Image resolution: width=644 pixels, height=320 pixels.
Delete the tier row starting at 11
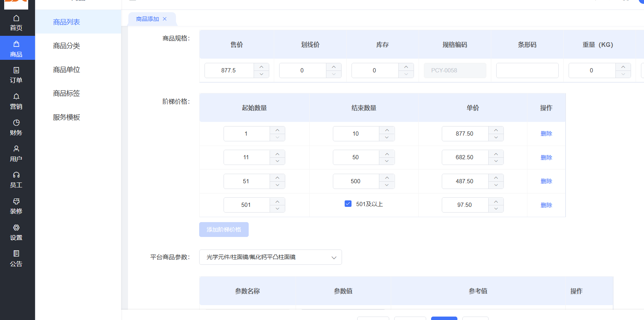(x=546, y=157)
